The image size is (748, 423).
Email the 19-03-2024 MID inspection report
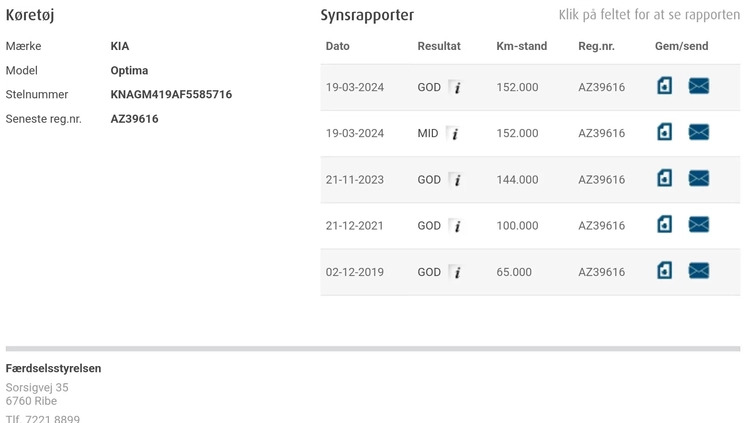699,132
